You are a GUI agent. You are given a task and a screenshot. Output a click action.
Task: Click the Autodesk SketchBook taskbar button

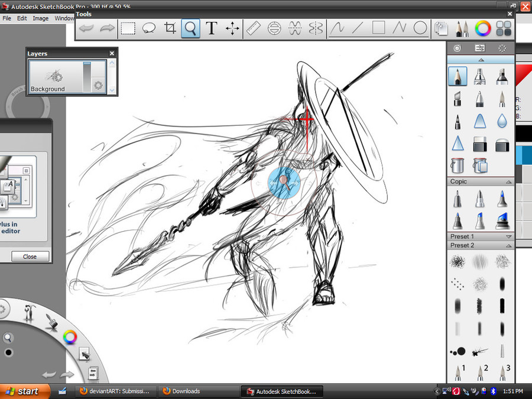281,391
